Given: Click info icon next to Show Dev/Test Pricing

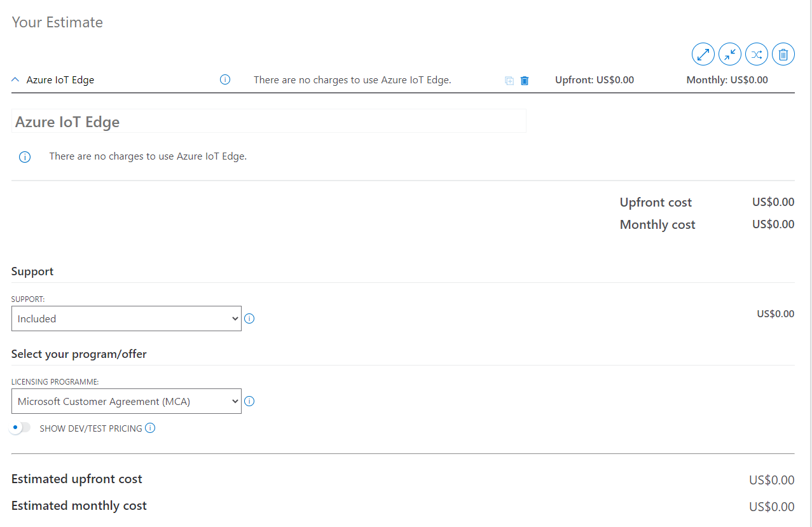Looking at the screenshot, I should click(150, 428).
